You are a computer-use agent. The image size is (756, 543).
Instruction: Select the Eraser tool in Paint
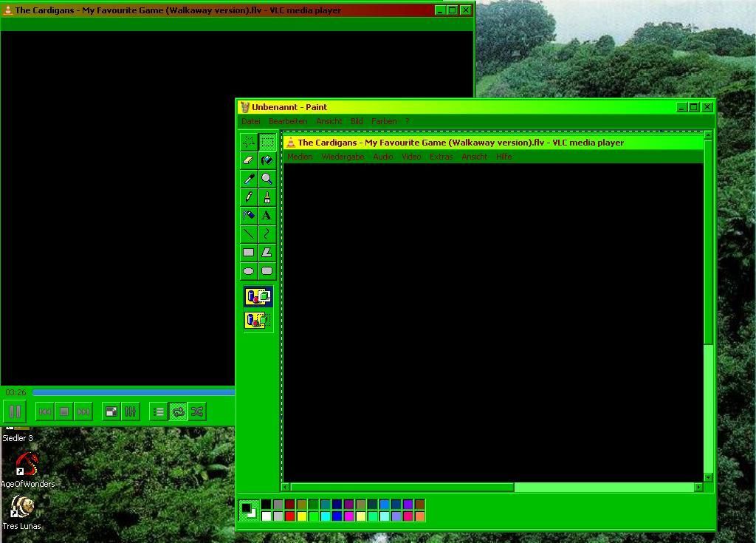(249, 160)
